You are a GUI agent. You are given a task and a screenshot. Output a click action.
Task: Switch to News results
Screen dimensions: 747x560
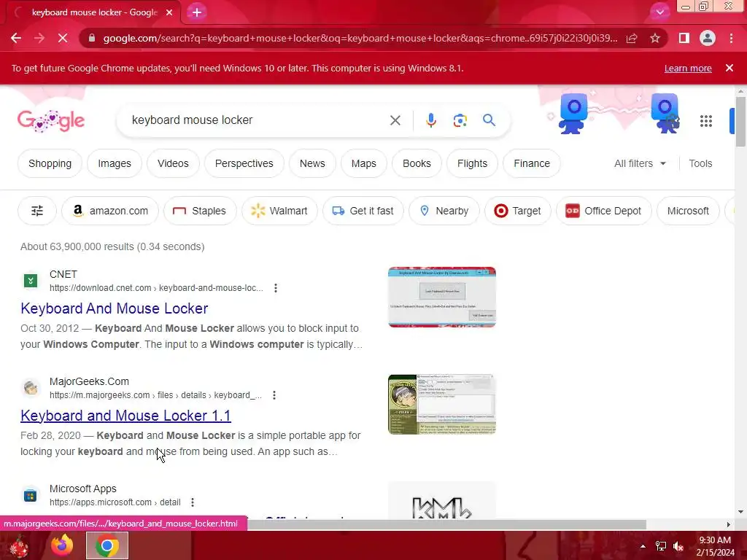point(312,163)
